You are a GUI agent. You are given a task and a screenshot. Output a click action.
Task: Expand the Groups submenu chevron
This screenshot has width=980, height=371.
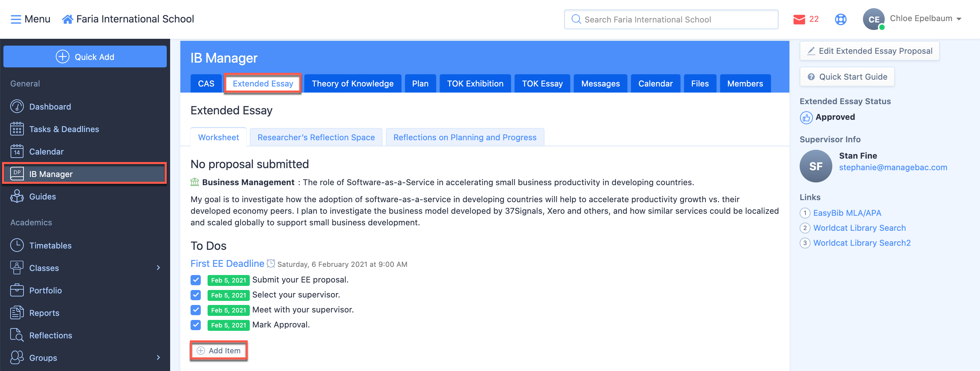click(x=158, y=358)
